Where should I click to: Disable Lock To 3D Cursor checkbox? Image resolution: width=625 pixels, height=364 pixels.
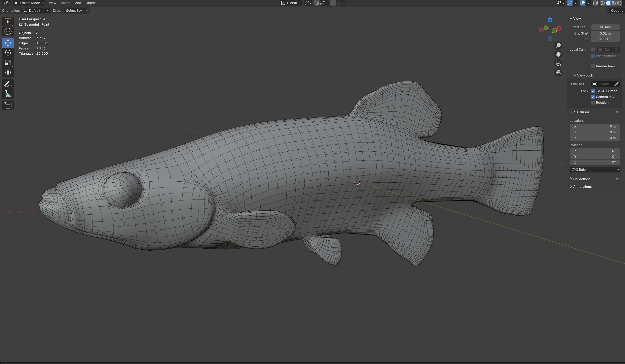click(593, 91)
